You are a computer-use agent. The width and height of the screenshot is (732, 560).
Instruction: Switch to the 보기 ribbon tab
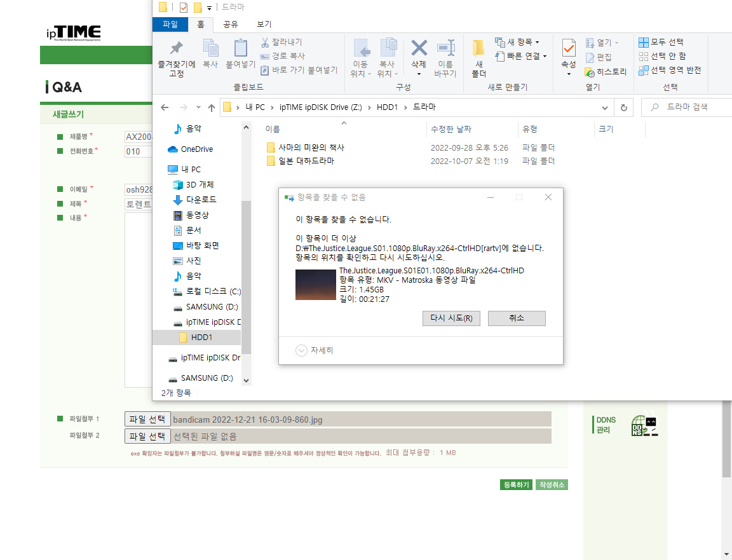coord(264,24)
